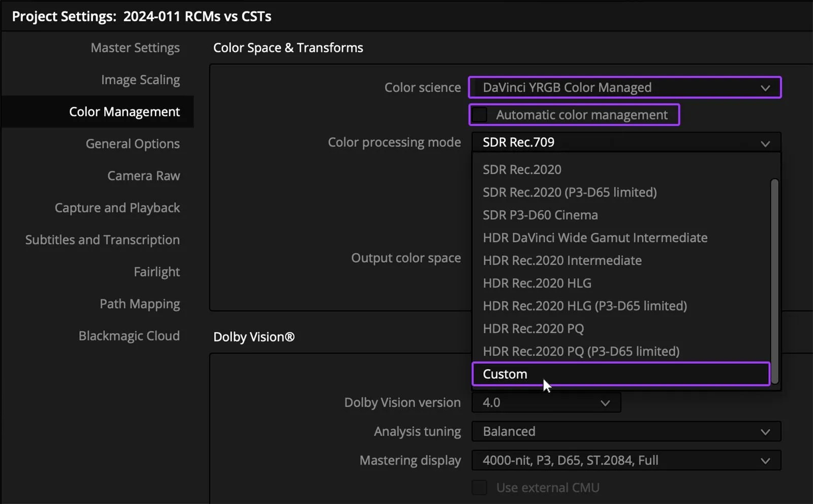Open Path Mapping settings

click(x=140, y=304)
